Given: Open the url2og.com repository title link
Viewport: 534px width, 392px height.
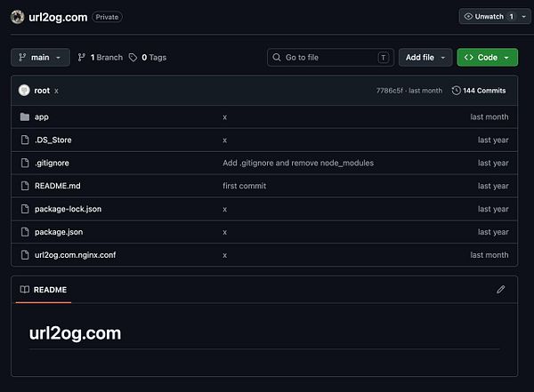Looking at the screenshot, I should click(58, 18).
